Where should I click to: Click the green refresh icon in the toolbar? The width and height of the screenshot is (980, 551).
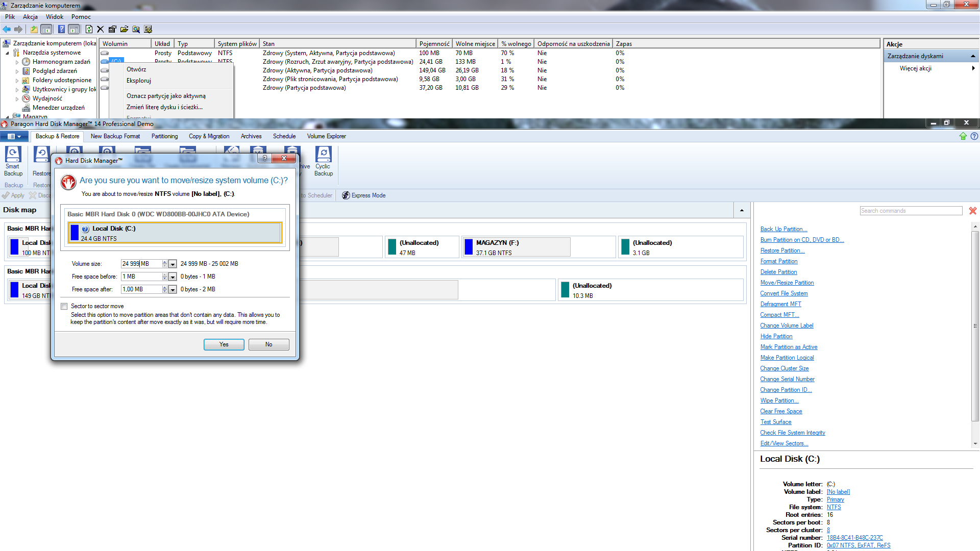[x=89, y=29]
